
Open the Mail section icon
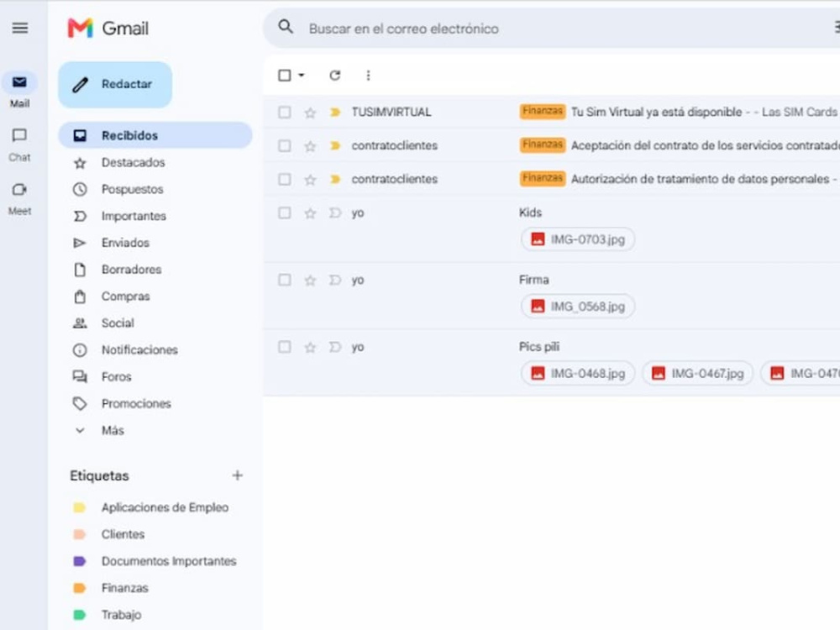[20, 82]
